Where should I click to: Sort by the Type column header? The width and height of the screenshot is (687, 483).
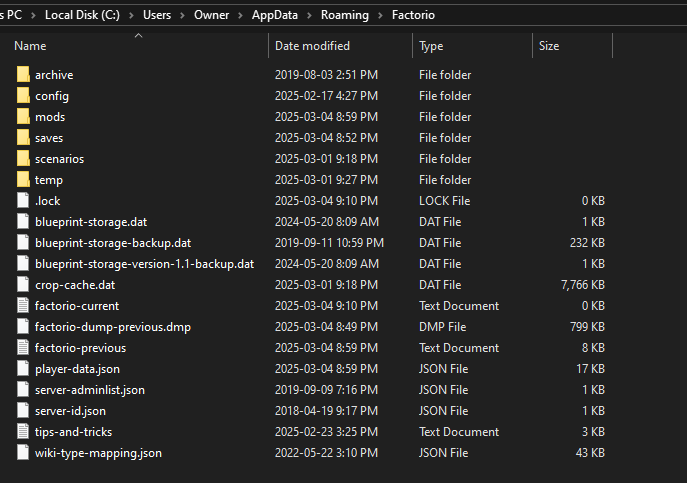(x=431, y=46)
